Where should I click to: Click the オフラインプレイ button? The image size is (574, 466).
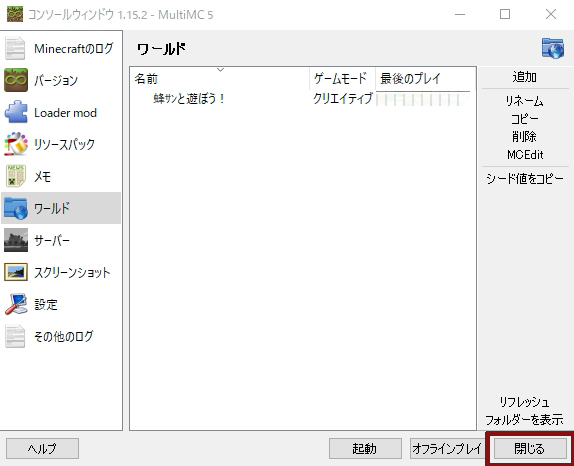click(446, 448)
